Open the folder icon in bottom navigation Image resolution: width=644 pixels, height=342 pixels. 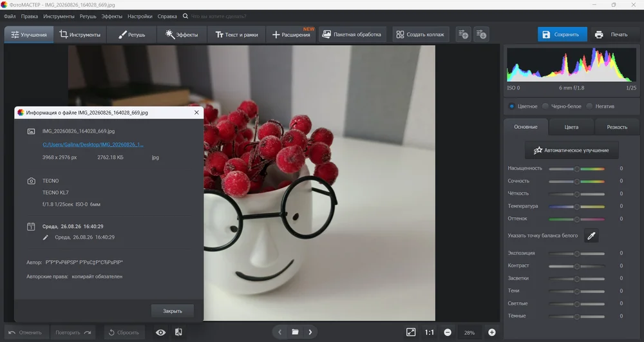(x=295, y=332)
